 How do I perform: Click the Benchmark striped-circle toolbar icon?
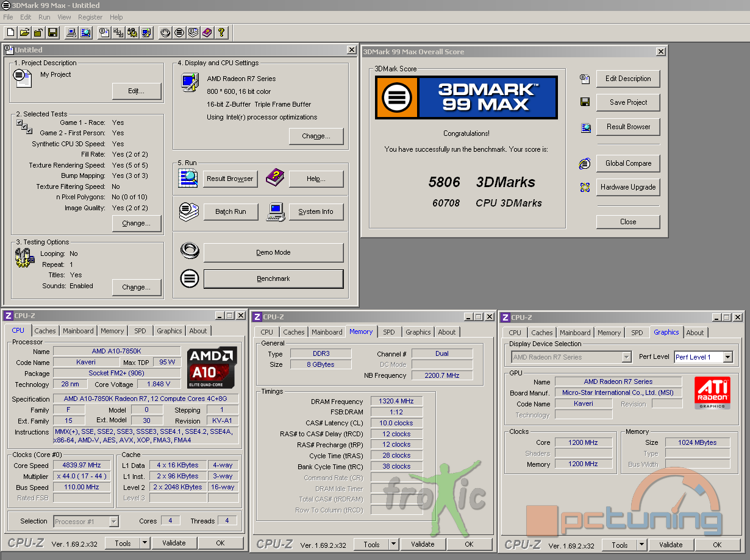coord(179,32)
